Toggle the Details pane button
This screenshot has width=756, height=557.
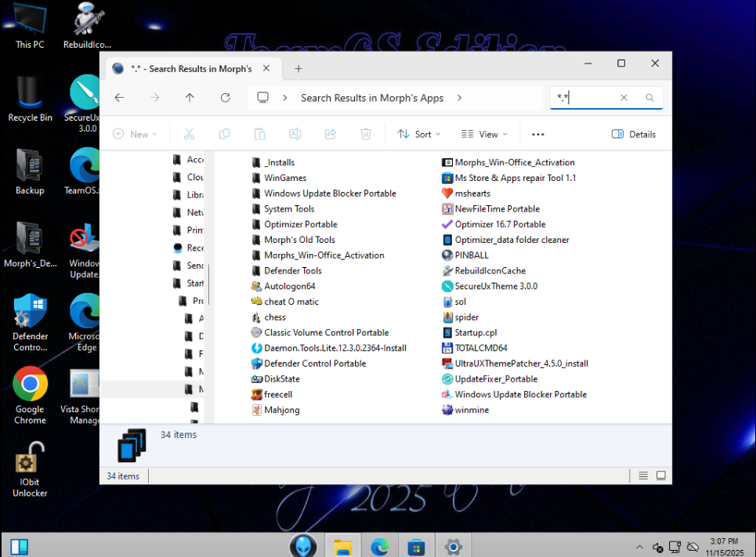634,134
